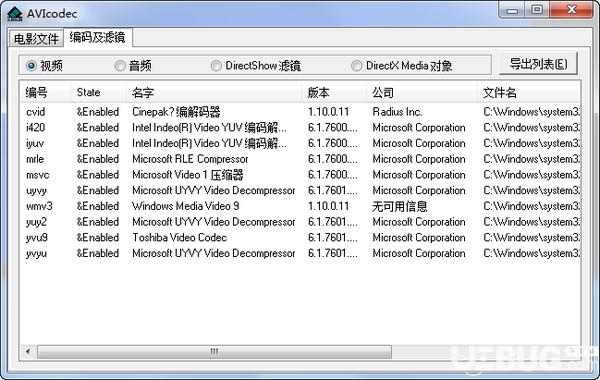Select the msvc codec row
Viewport: 600px width, 380px height.
[300, 175]
